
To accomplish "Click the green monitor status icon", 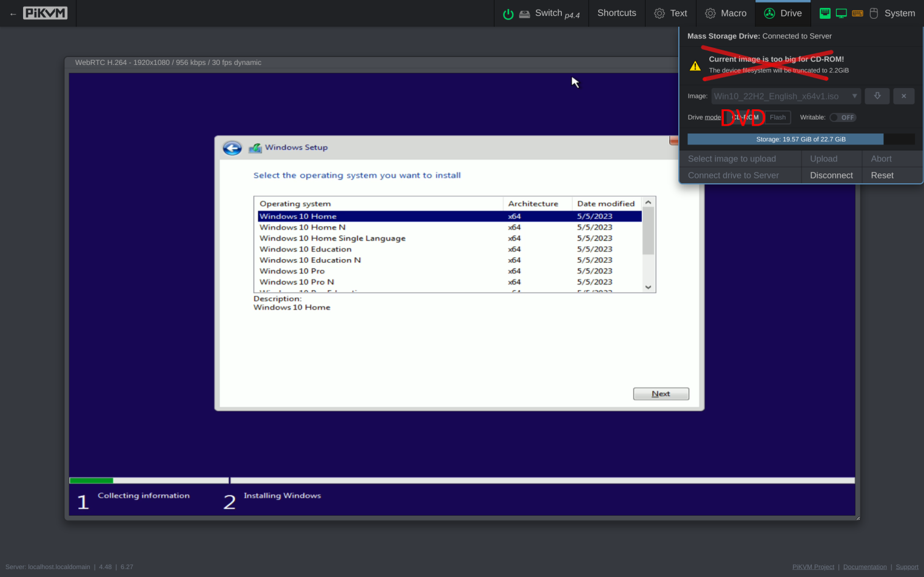I will (841, 13).
